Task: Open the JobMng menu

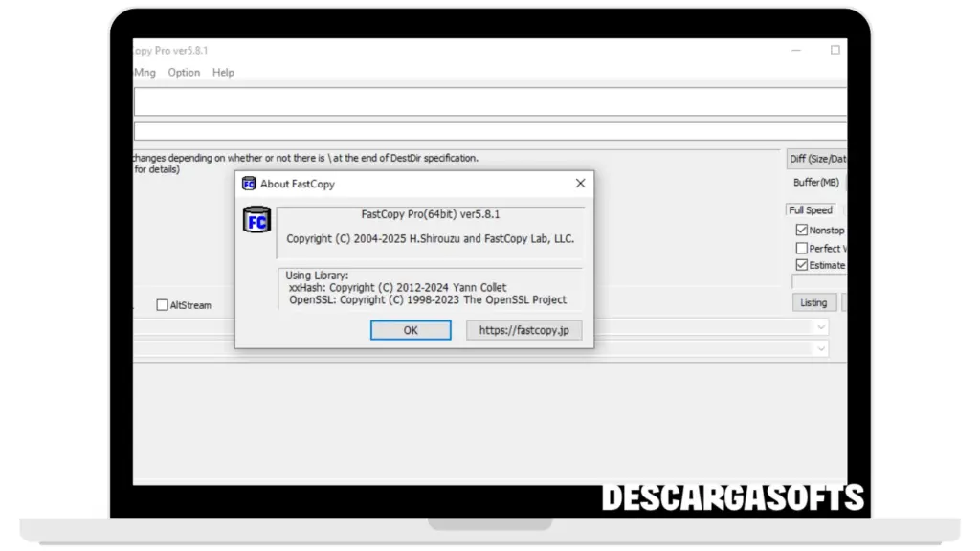Action: [x=144, y=73]
